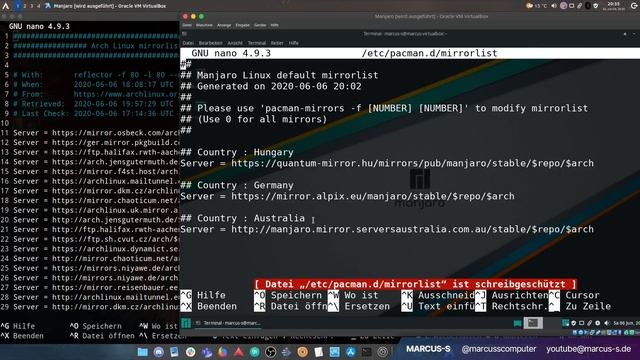Click the weather indicator in the top panel
The width and height of the screenshot is (640, 360).
point(536,6)
